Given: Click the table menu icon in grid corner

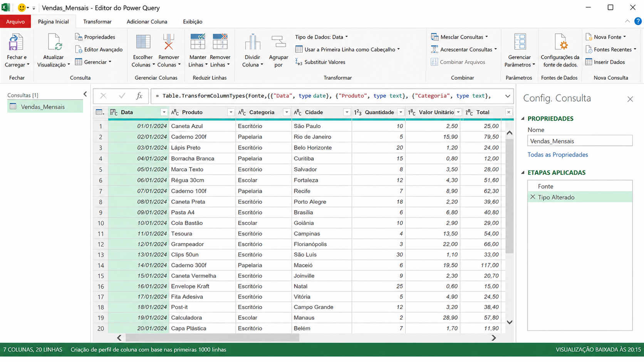Looking at the screenshot, I should click(x=100, y=112).
